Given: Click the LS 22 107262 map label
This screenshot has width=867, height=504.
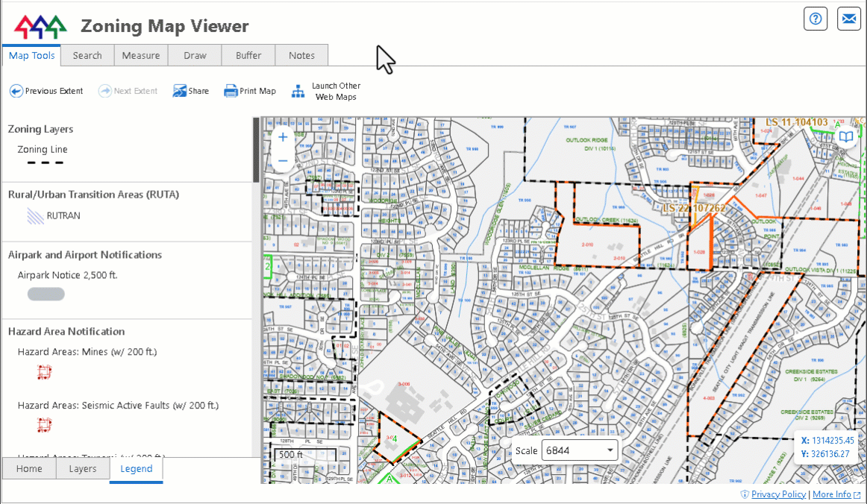Looking at the screenshot, I should pyautogui.click(x=694, y=208).
